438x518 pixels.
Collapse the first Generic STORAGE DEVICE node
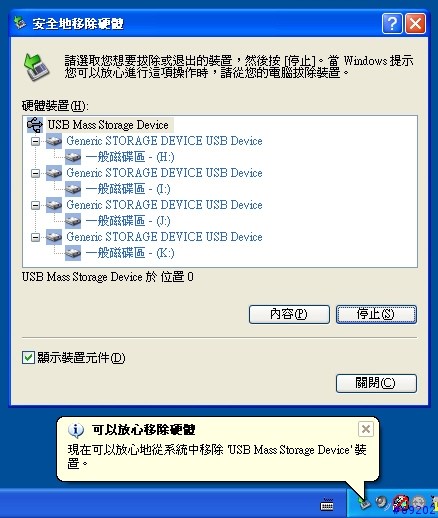35,141
